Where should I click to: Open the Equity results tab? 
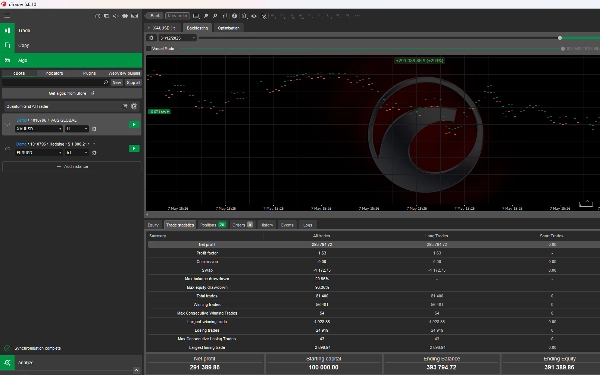[x=153, y=225]
